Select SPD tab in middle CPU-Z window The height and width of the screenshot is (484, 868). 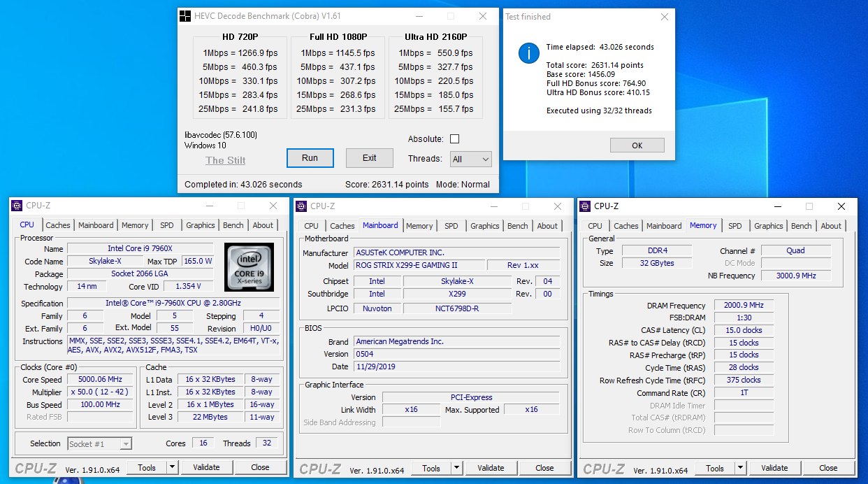[451, 226]
